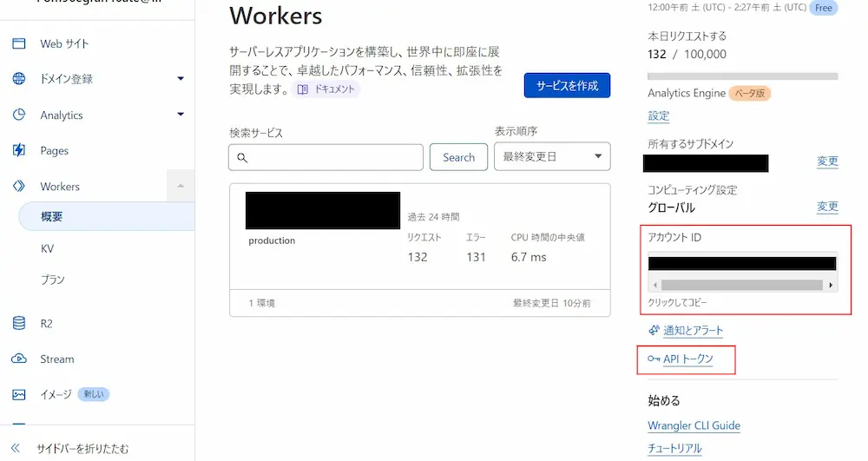Image resolution: width=868 pixels, height=461 pixels.
Task: Open the API トークン link
Action: click(x=687, y=359)
